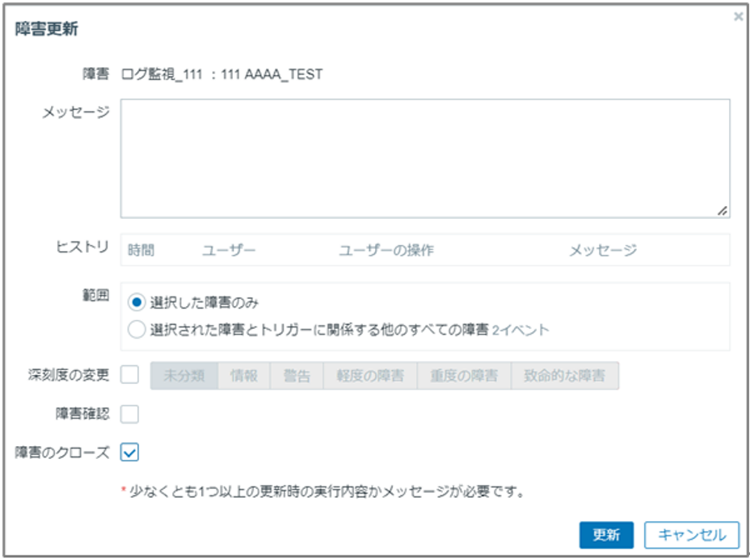Click the ユーザーの操作 column header
Viewport: 750px width, 560px height.
386,251
